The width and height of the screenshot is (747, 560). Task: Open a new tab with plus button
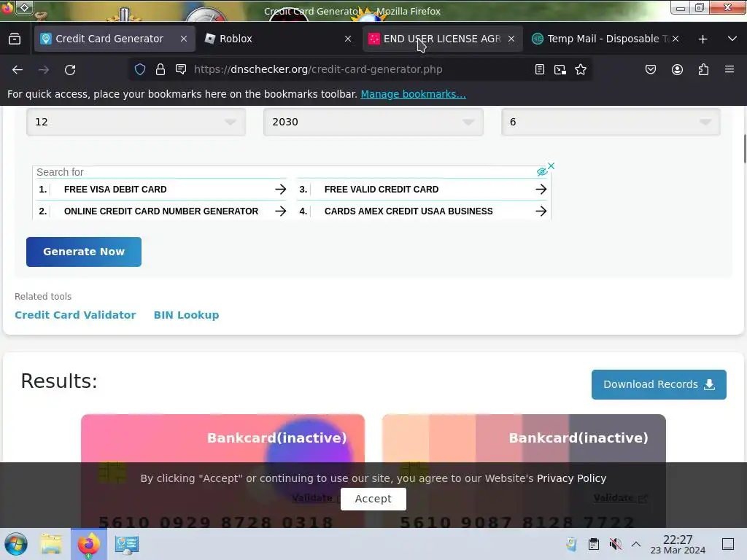tap(703, 39)
